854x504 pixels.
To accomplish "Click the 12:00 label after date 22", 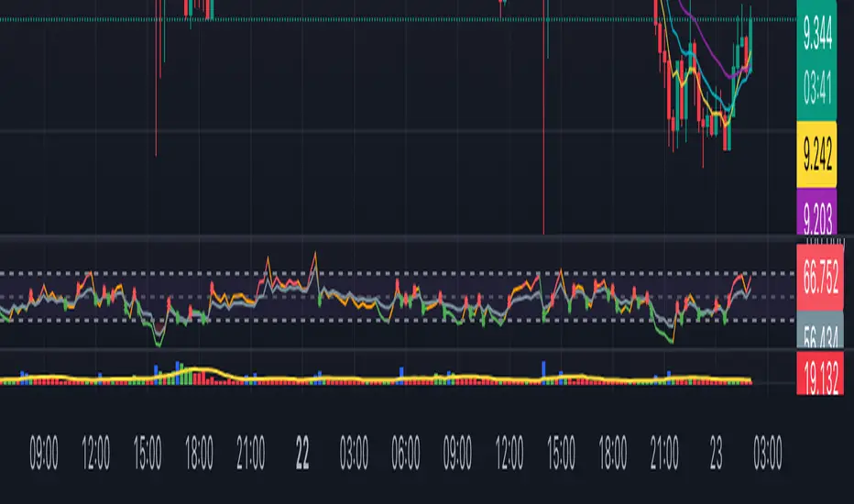I will [x=509, y=453].
